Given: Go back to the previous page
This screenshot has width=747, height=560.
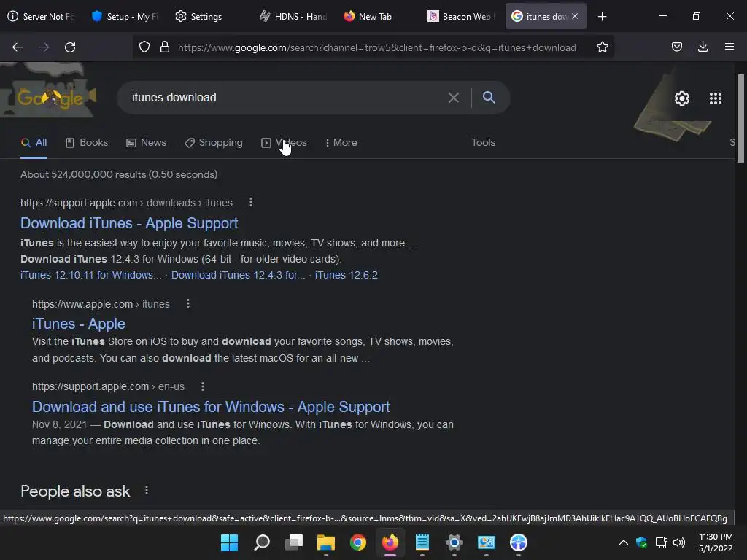Looking at the screenshot, I should click(x=18, y=47).
